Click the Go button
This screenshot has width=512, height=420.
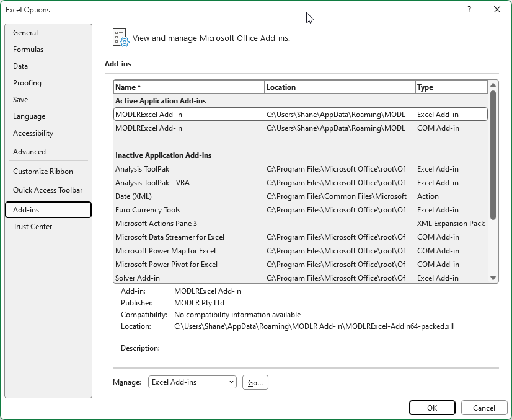click(x=255, y=382)
